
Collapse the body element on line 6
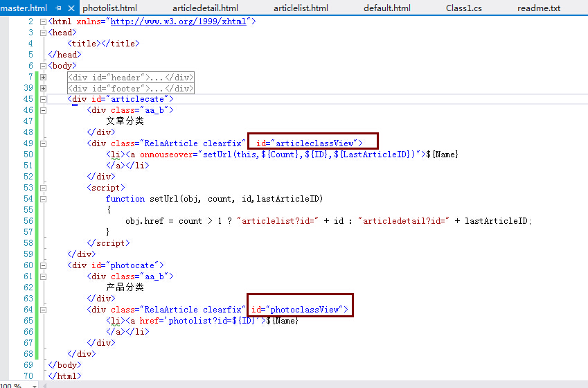43,66
